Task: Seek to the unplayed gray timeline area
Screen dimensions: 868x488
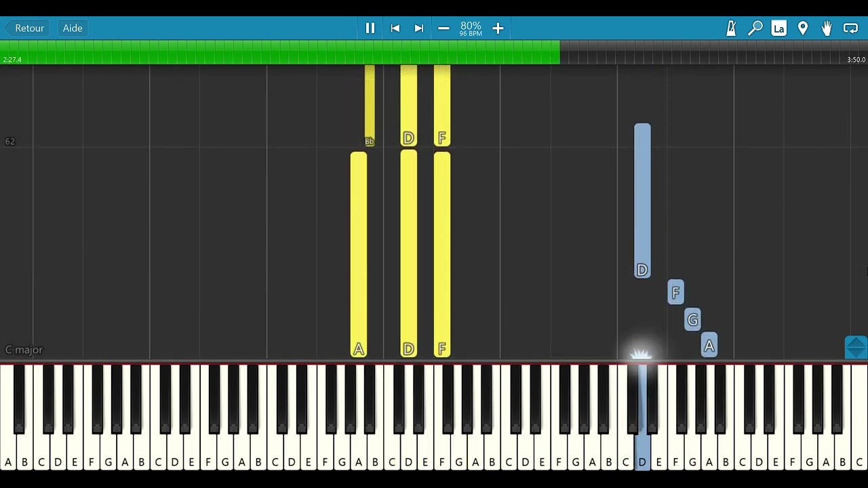Action: tap(714, 52)
